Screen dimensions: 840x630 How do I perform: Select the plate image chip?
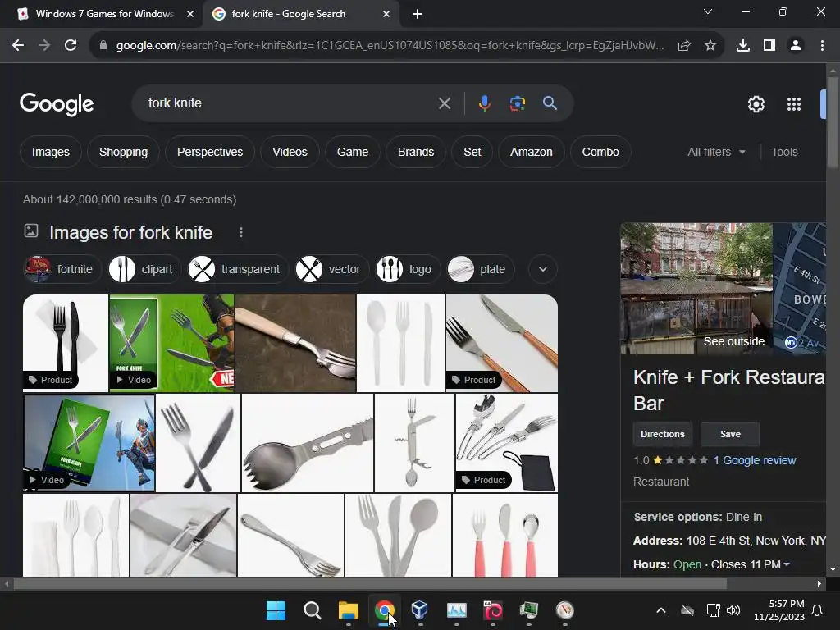click(x=481, y=269)
